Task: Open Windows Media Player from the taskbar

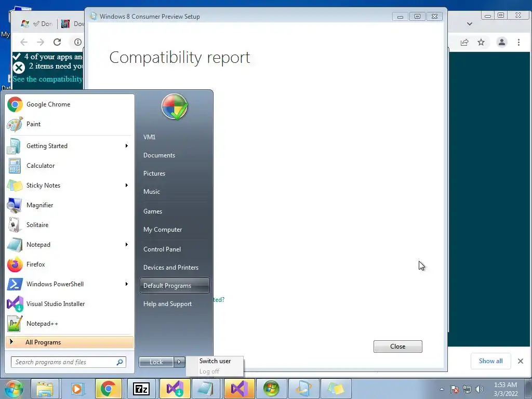Action: [x=77, y=389]
